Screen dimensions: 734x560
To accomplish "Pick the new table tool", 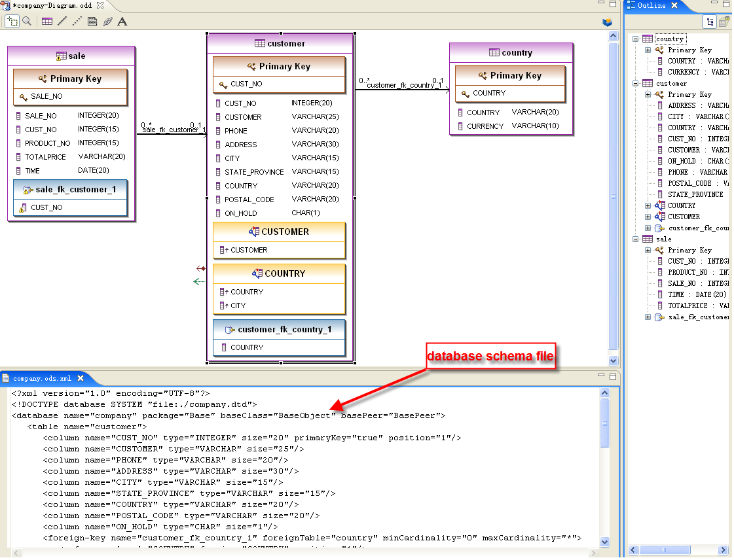I will [46, 22].
